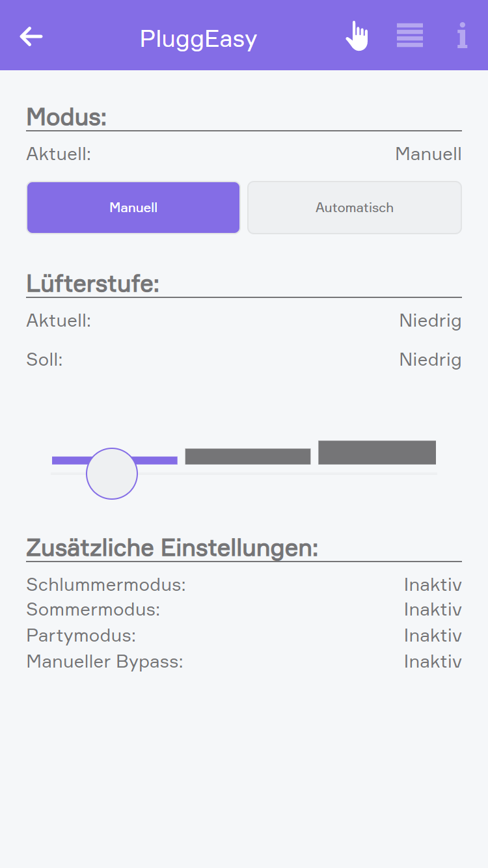488x868 pixels.
Task: Click Schlummermodus Inaktiv status
Action: [x=433, y=585]
